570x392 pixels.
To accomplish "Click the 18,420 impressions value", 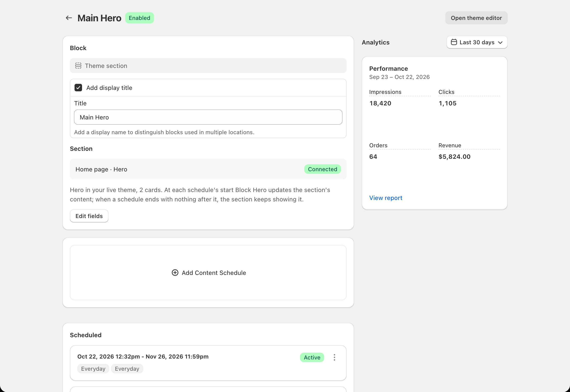I will click(x=380, y=104).
